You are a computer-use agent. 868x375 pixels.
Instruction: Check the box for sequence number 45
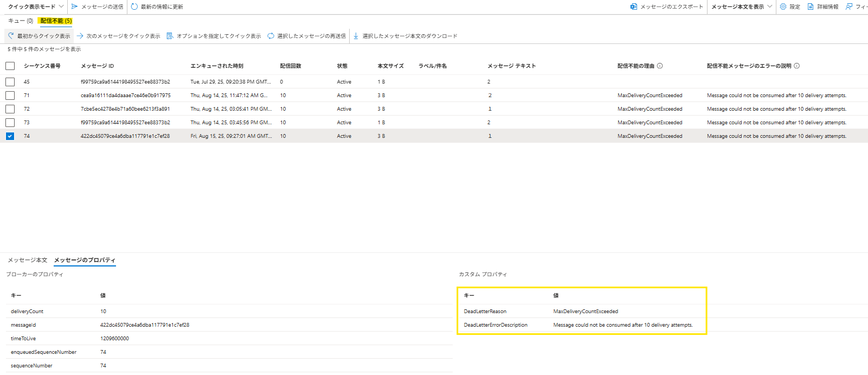[x=10, y=82]
